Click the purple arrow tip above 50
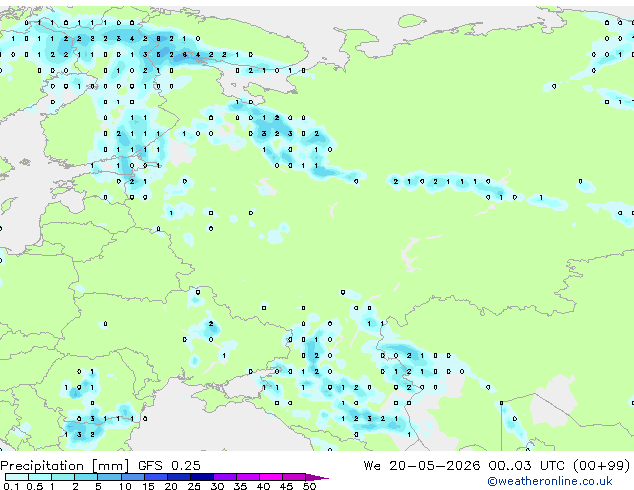The width and height of the screenshot is (634, 490). [317, 477]
